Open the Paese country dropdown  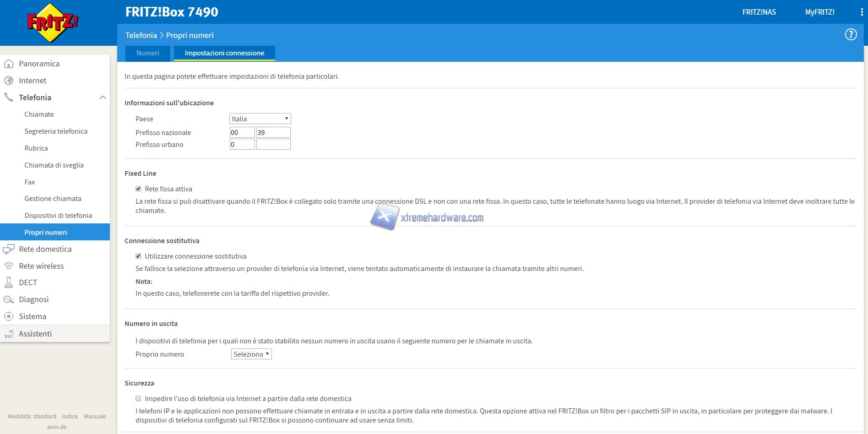click(x=260, y=119)
